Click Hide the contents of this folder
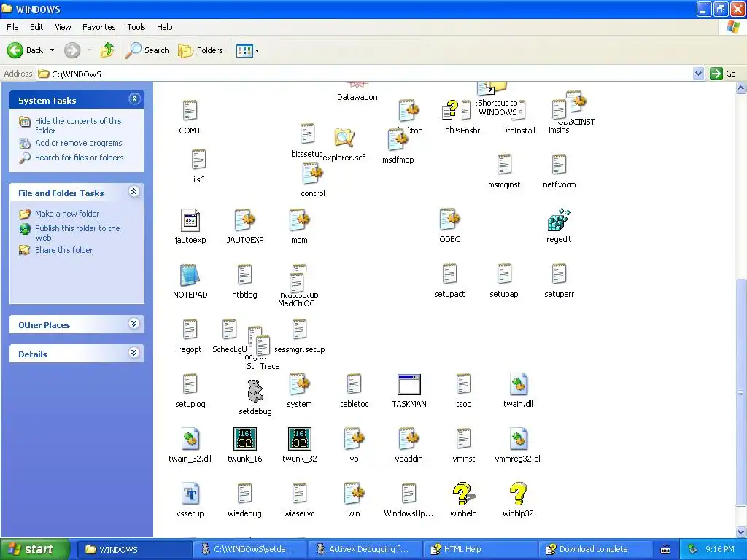 click(x=78, y=125)
